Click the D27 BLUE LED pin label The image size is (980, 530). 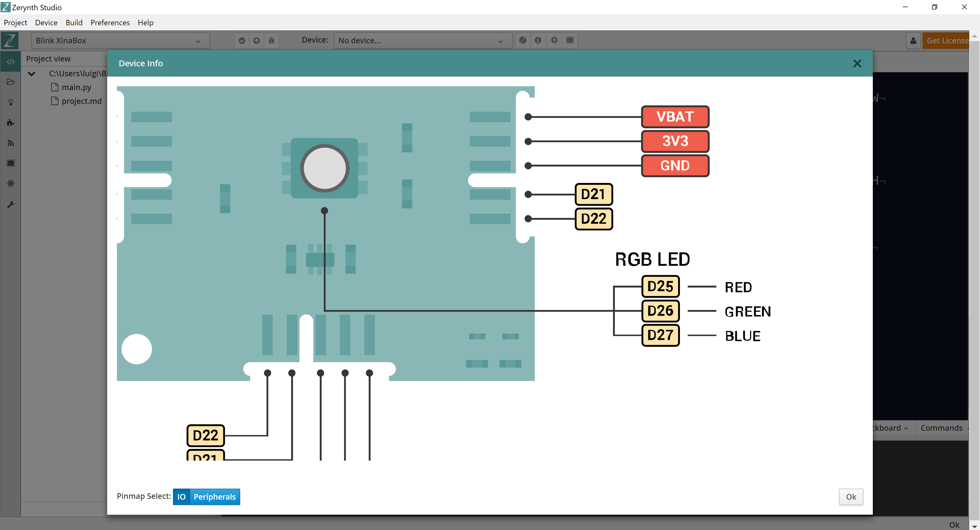tap(660, 335)
